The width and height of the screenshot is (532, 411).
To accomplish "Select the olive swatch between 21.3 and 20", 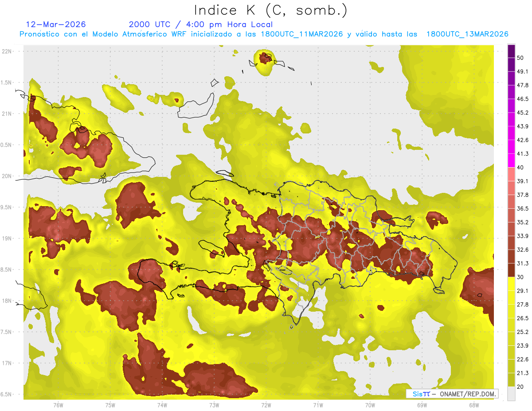I will 511,380.
